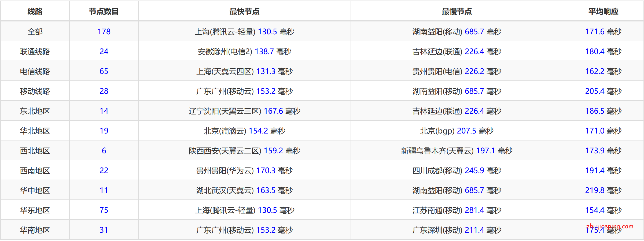
Task: Click 广东广州(移动云) fastest node in 华南地区 row
Action: click(244, 230)
